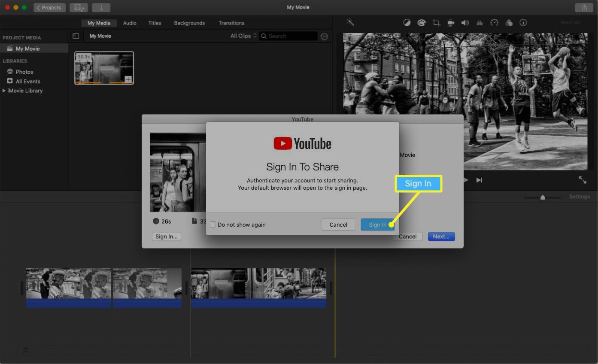Play the movie in viewer
This screenshot has height=364, width=598.
pyautogui.click(x=466, y=180)
